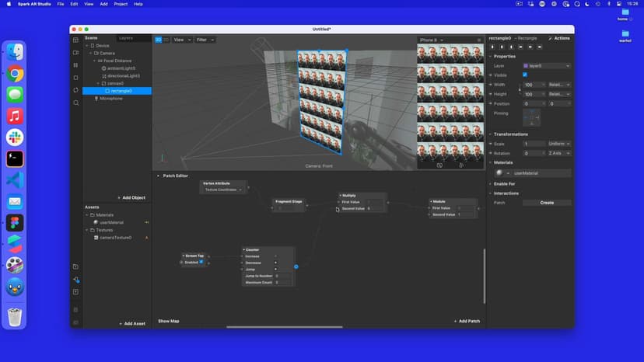This screenshot has width=644, height=362.
Task: Open the Height unit Relative dropdown
Action: point(559,94)
